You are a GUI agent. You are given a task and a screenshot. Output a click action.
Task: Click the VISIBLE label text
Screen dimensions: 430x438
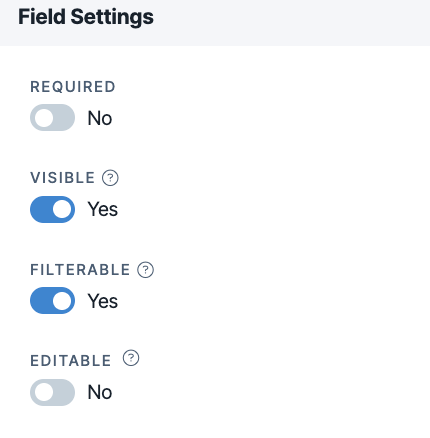[63, 178]
